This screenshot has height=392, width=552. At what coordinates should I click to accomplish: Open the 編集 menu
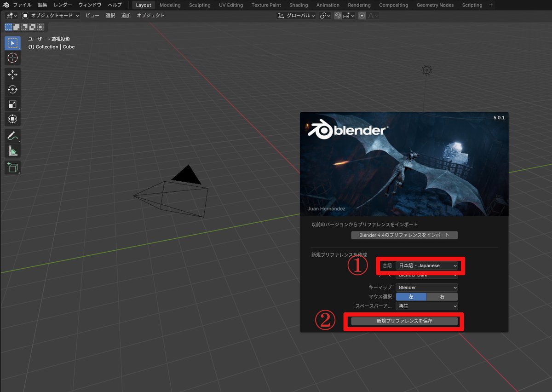(42, 5)
